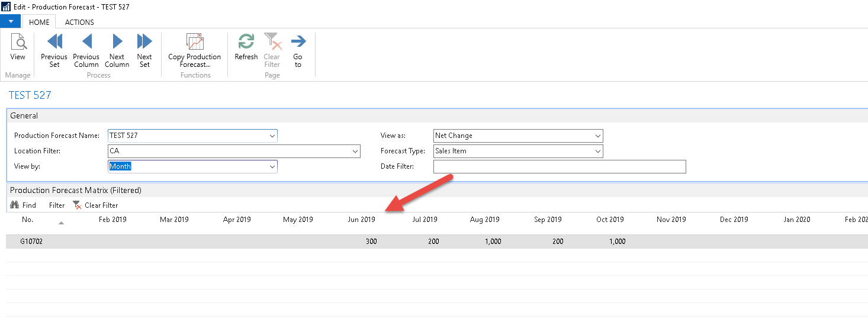This screenshot has width=868, height=325.
Task: Expand the Production Forecast Name dropdown
Action: point(272,136)
